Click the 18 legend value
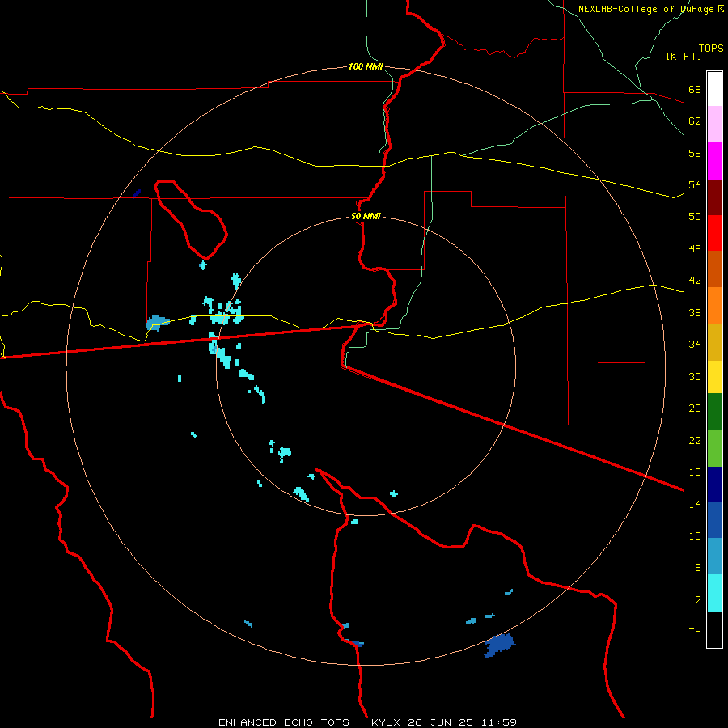 (695, 472)
